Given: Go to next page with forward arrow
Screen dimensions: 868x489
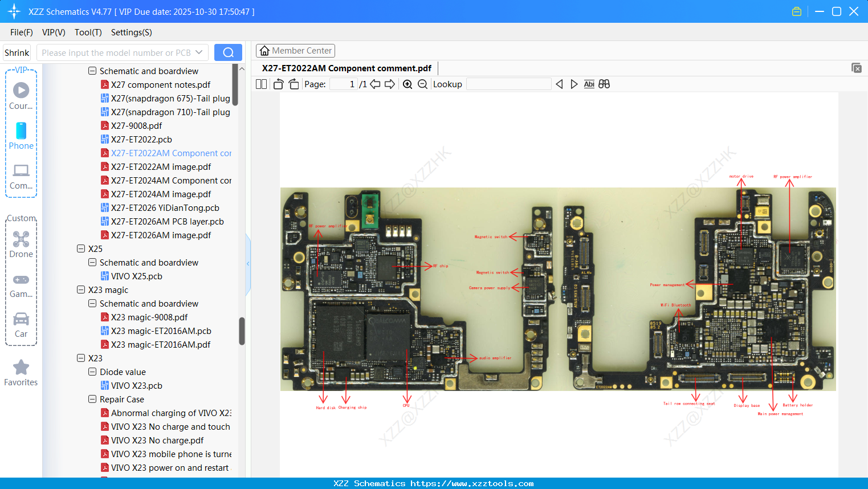Looking at the screenshot, I should click(x=390, y=83).
